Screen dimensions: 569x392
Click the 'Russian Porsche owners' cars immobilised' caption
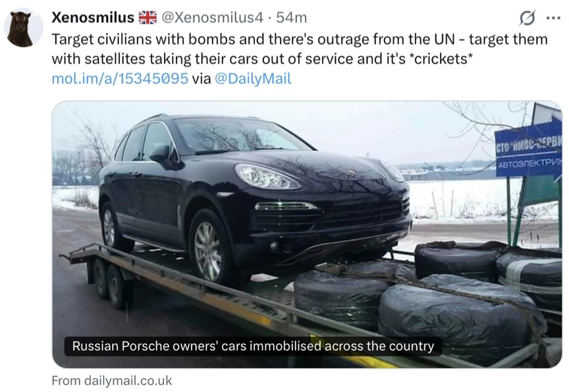253,347
